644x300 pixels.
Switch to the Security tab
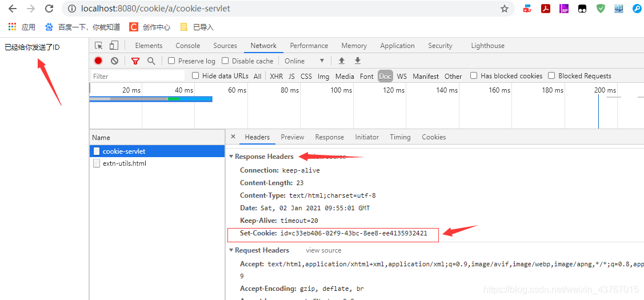[x=440, y=46]
